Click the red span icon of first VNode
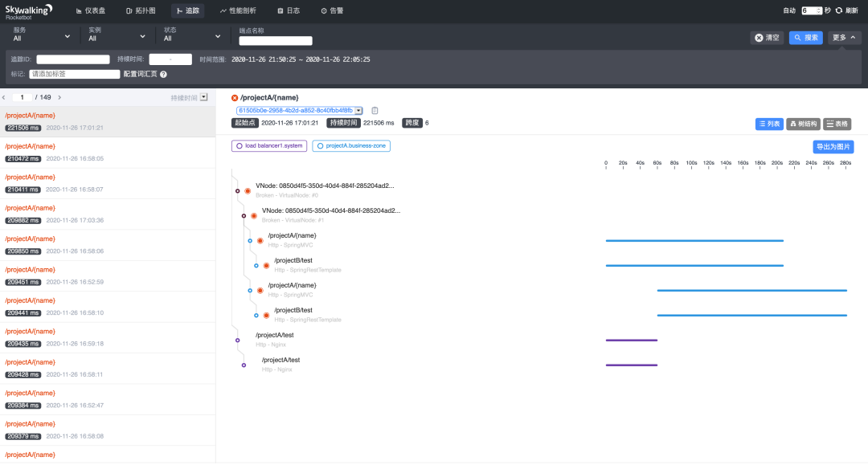Image resolution: width=868 pixels, height=465 pixels. tap(248, 190)
